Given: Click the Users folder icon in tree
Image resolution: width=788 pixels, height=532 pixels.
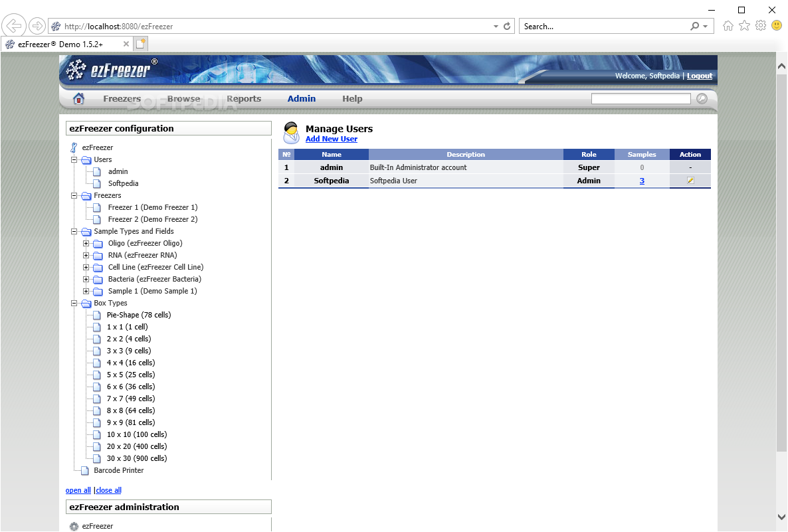Looking at the screenshot, I should (86, 160).
